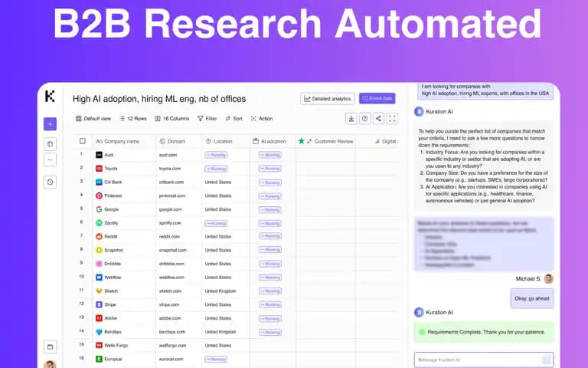Screen dimensions: 588x368
Task: Open the 12 Rows option
Action: (133, 119)
